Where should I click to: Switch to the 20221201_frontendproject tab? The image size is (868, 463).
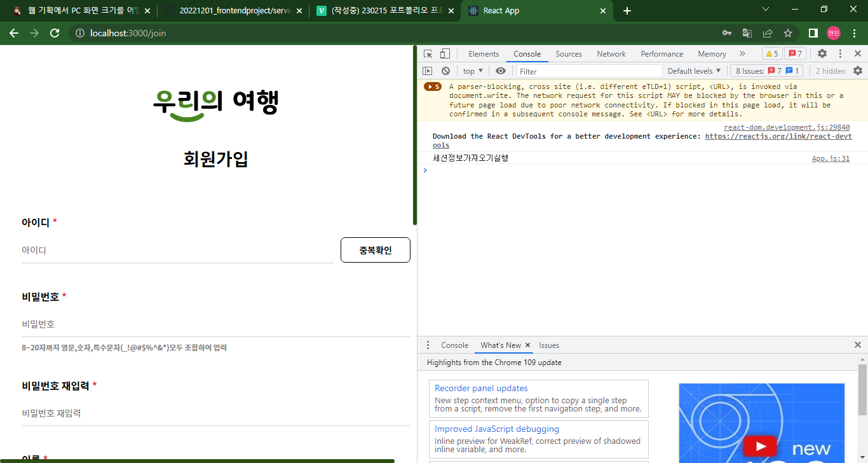233,11
